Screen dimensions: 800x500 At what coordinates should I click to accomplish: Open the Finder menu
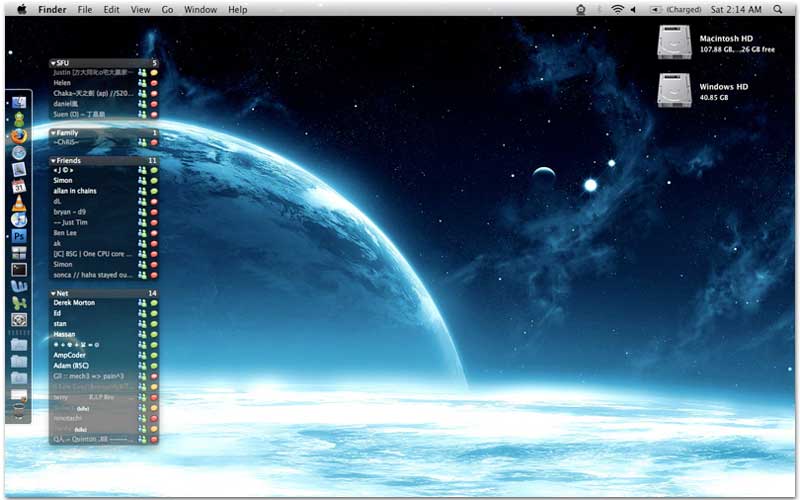pos(52,9)
